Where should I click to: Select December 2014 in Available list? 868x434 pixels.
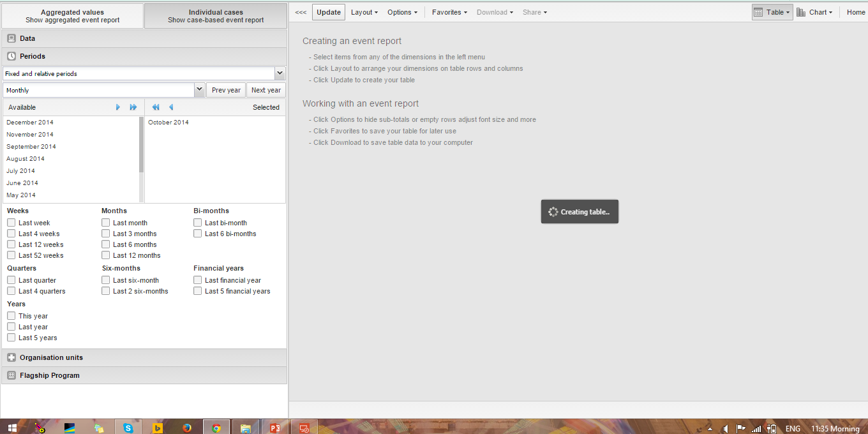coord(30,123)
